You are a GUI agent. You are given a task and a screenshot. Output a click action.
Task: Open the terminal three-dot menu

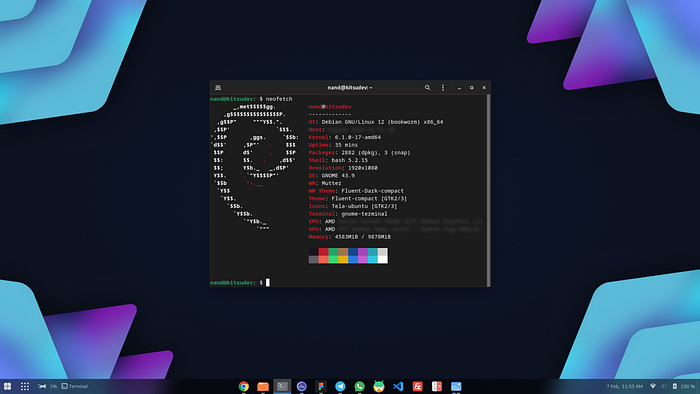pyautogui.click(x=443, y=88)
